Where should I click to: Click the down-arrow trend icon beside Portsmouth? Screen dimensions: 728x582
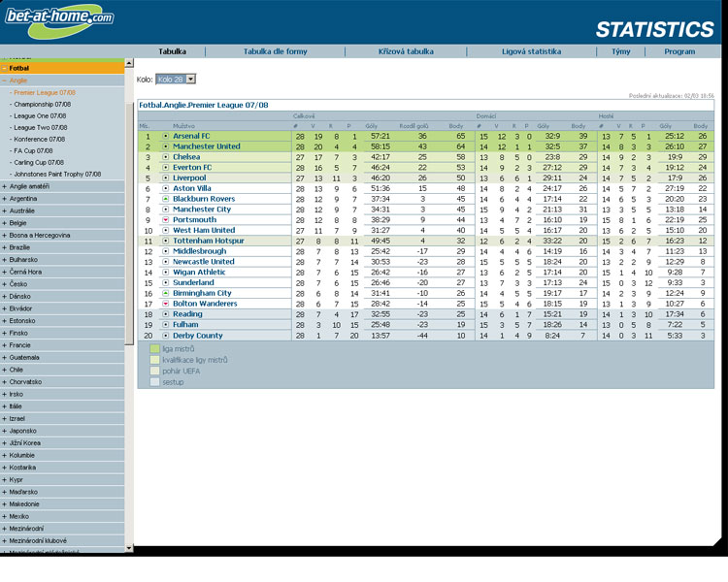[x=166, y=220]
